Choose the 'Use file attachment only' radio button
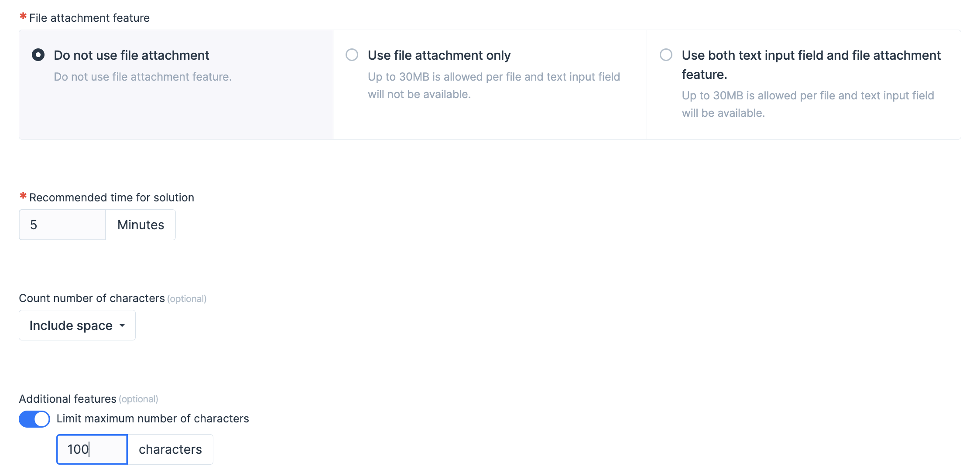Viewport: 980px width, 476px height. (352, 55)
